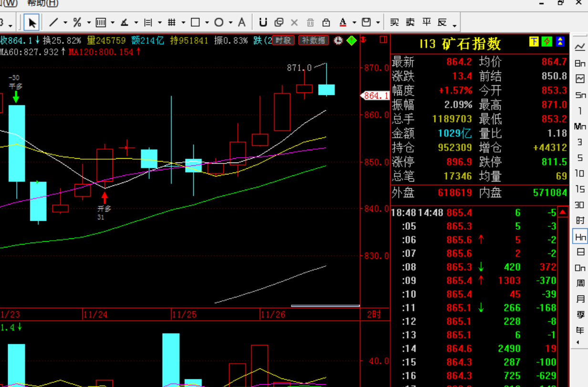Screen dimensions: 588x387
Task: Select the arrow pointer tool
Action: 31,22
